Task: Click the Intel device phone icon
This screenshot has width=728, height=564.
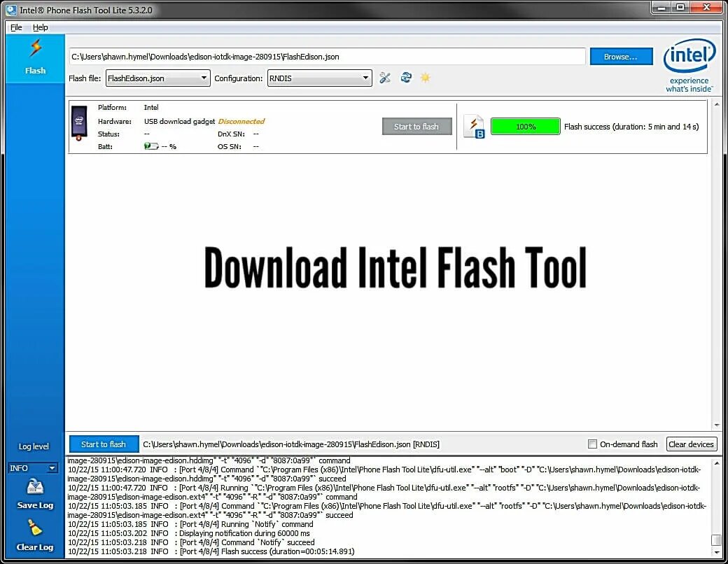Action: (79, 123)
